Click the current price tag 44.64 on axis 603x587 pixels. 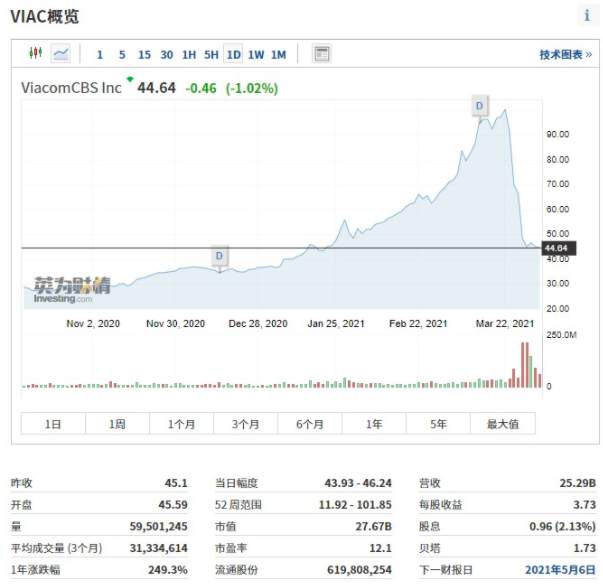[558, 248]
